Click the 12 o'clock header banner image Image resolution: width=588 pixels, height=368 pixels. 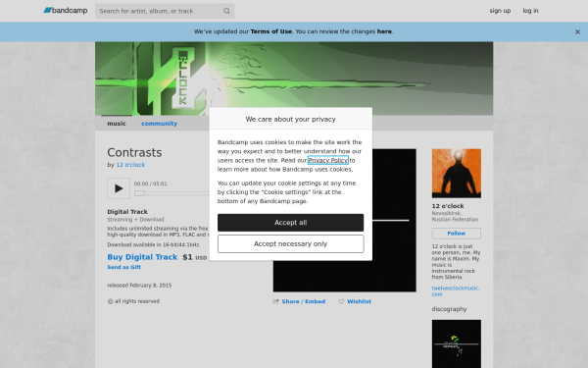point(294,79)
